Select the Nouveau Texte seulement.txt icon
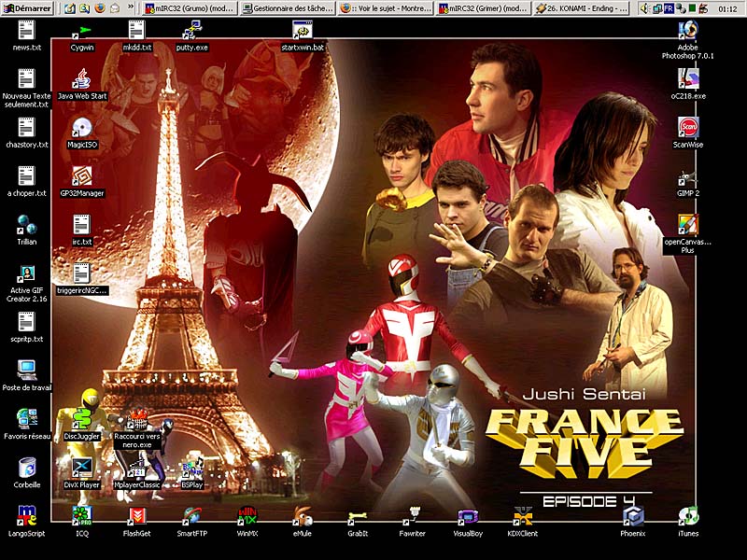The width and height of the screenshot is (747, 560). point(27,89)
